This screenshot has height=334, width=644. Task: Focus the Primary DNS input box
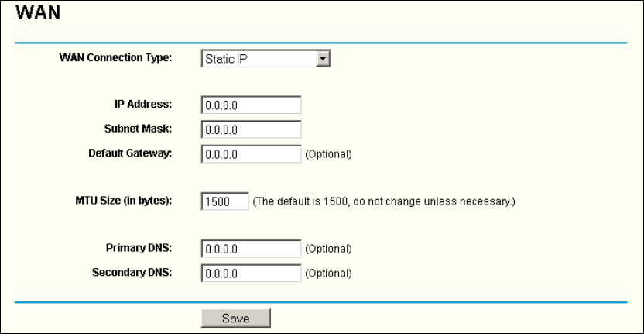pos(250,250)
